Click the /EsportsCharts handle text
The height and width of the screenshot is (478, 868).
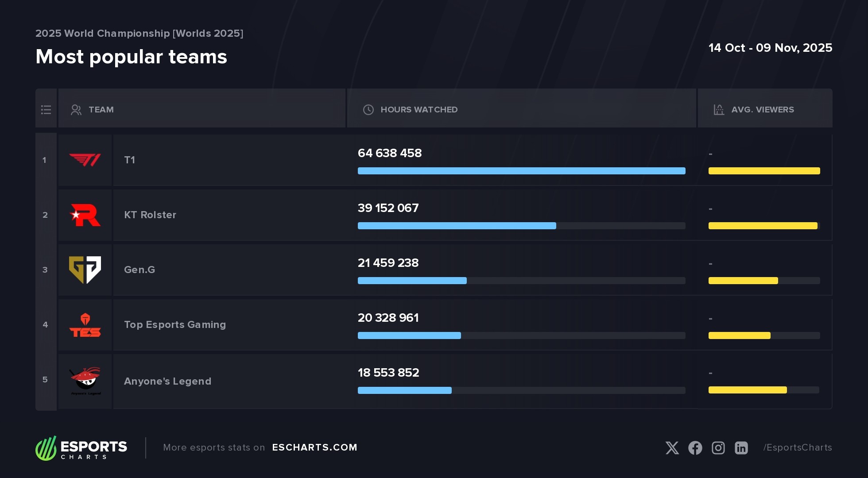(x=798, y=447)
